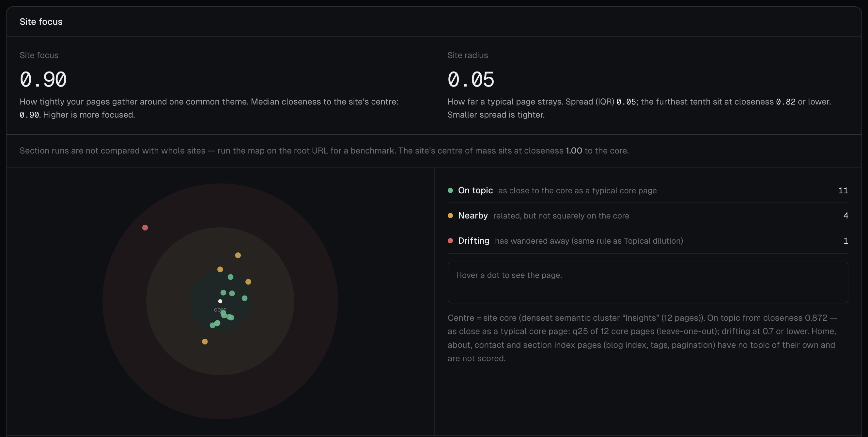This screenshot has width=868, height=437.
Task: Click the "Hover a dot to see the page." box
Action: coord(648,283)
